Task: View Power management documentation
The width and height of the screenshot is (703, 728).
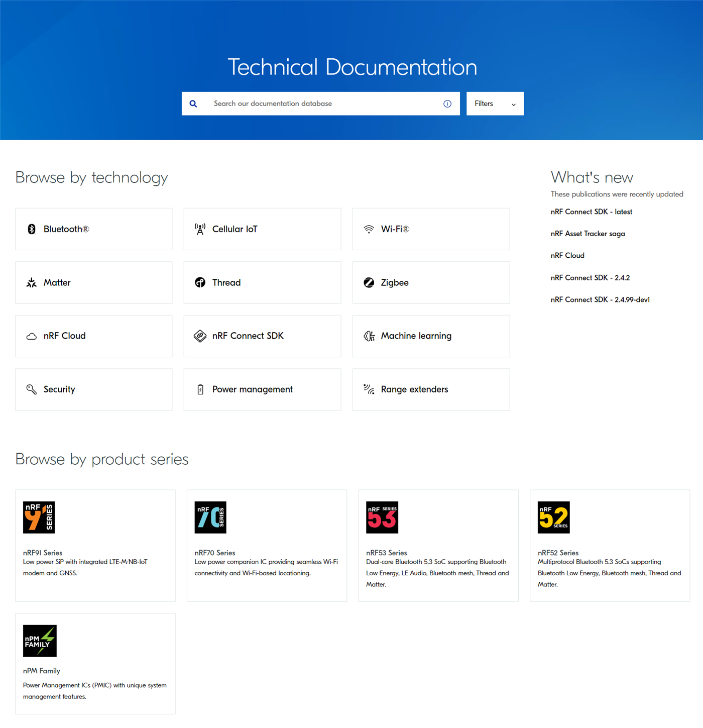Action: click(262, 389)
